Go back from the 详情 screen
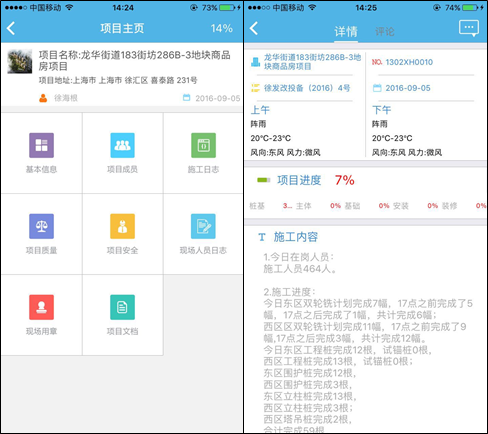The image size is (488, 434). click(254, 28)
